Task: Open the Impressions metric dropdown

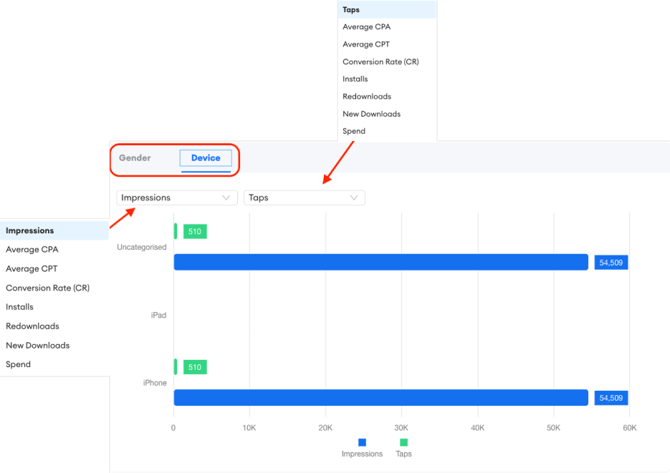Action: 176,198
